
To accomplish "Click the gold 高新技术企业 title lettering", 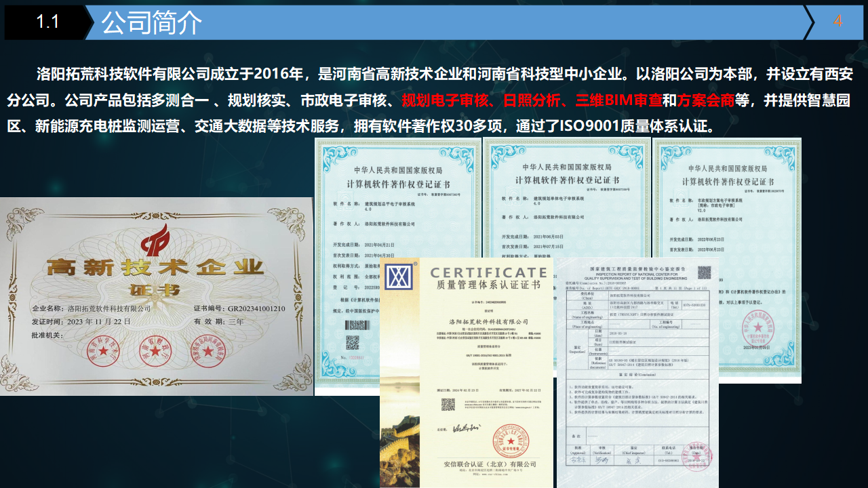I will pos(155,268).
